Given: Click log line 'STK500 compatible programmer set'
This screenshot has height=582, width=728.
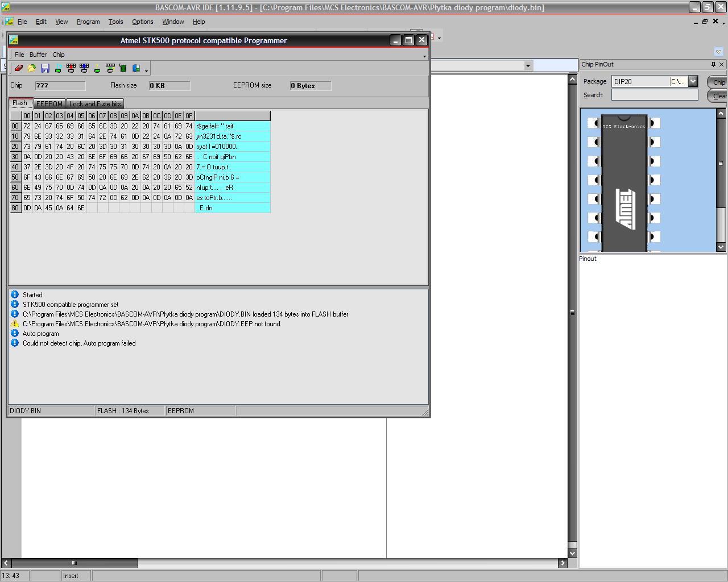Looking at the screenshot, I should click(71, 305).
